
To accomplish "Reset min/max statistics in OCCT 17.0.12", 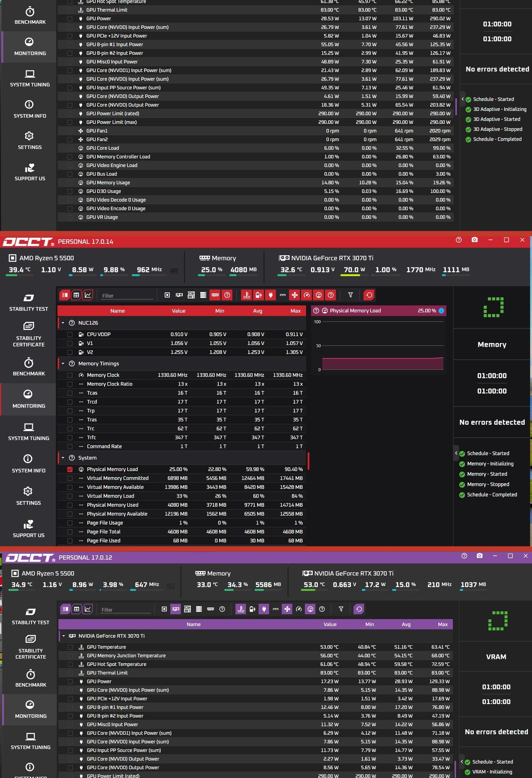I will pyautogui.click(x=359, y=609).
